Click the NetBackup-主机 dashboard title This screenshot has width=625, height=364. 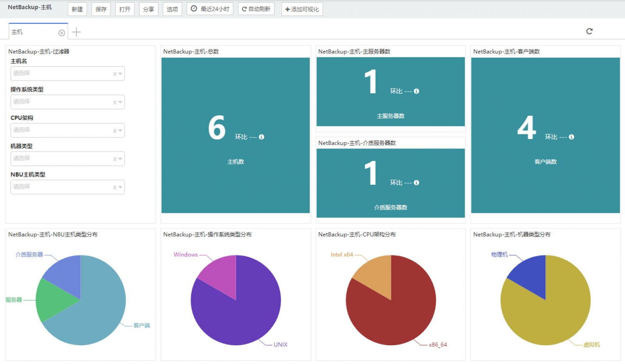tap(30, 7)
